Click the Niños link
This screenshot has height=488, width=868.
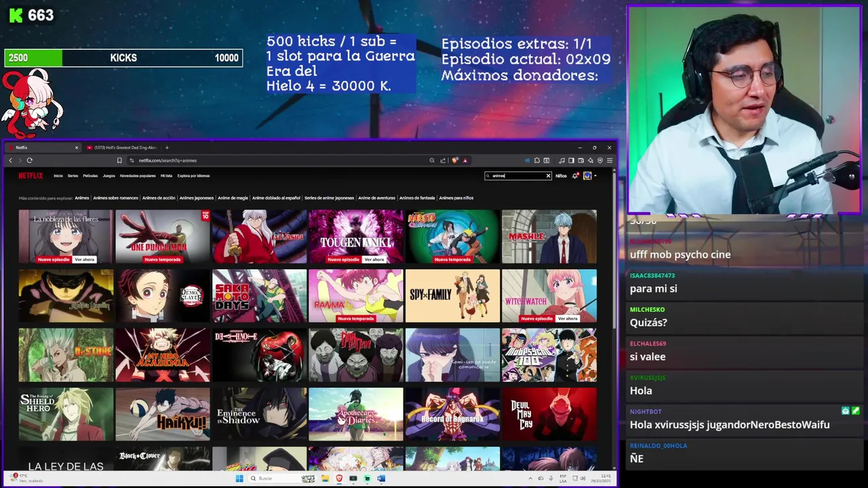561,176
